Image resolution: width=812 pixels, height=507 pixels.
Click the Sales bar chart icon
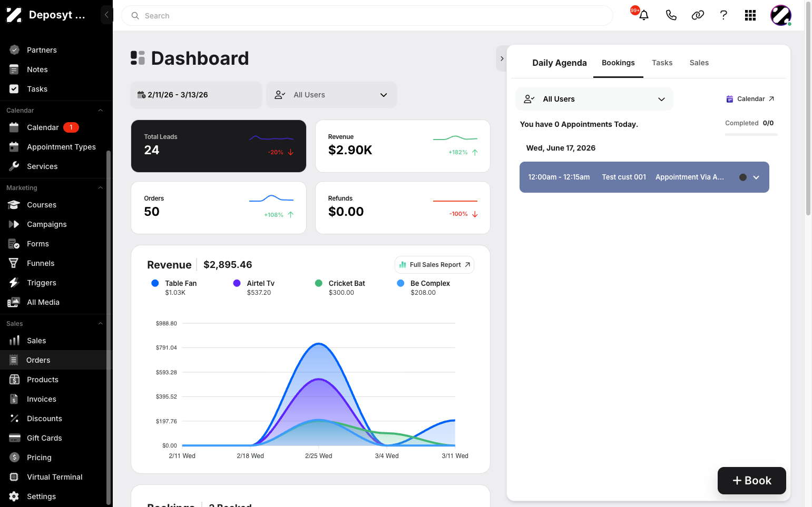tap(14, 341)
